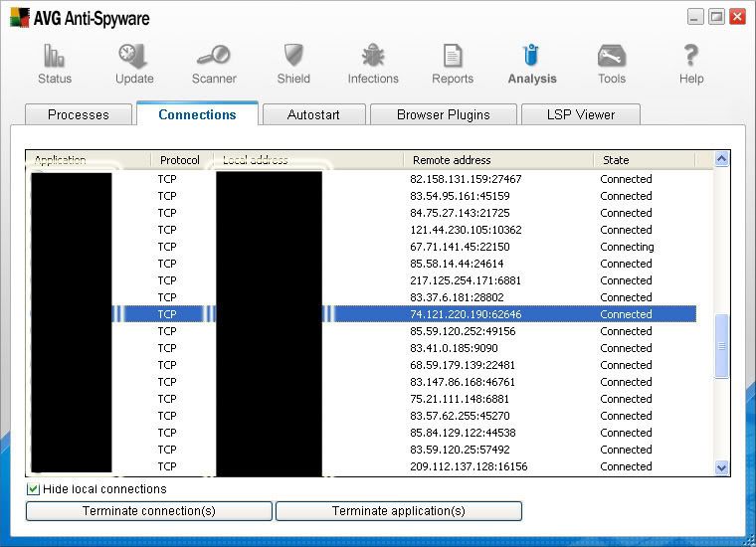
Task: Select row with remote 68.59.179.139:22481
Action: [x=363, y=365]
